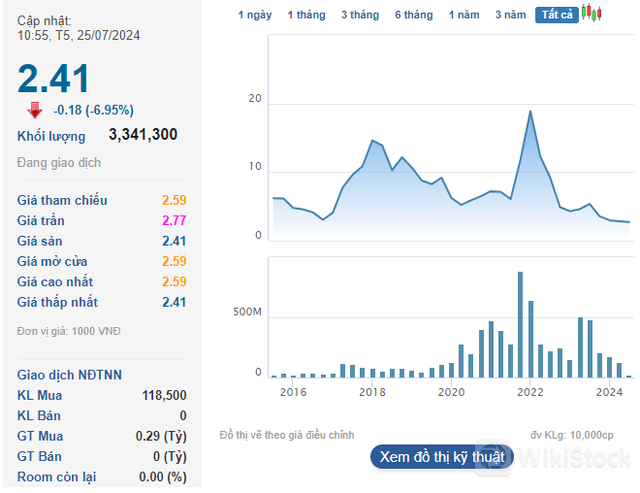Image resolution: width=640 pixels, height=493 pixels.
Task: Click the 2018 label on the time axis
Action: click(x=372, y=392)
